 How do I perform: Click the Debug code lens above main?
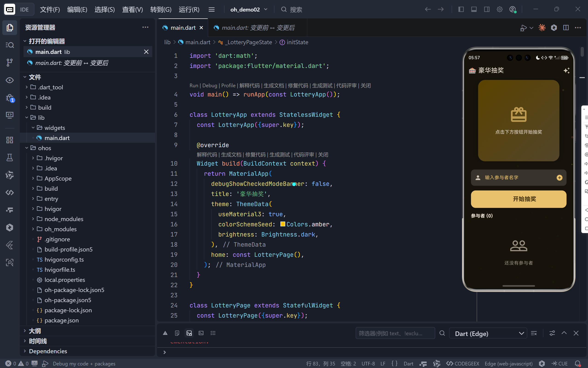(210, 85)
